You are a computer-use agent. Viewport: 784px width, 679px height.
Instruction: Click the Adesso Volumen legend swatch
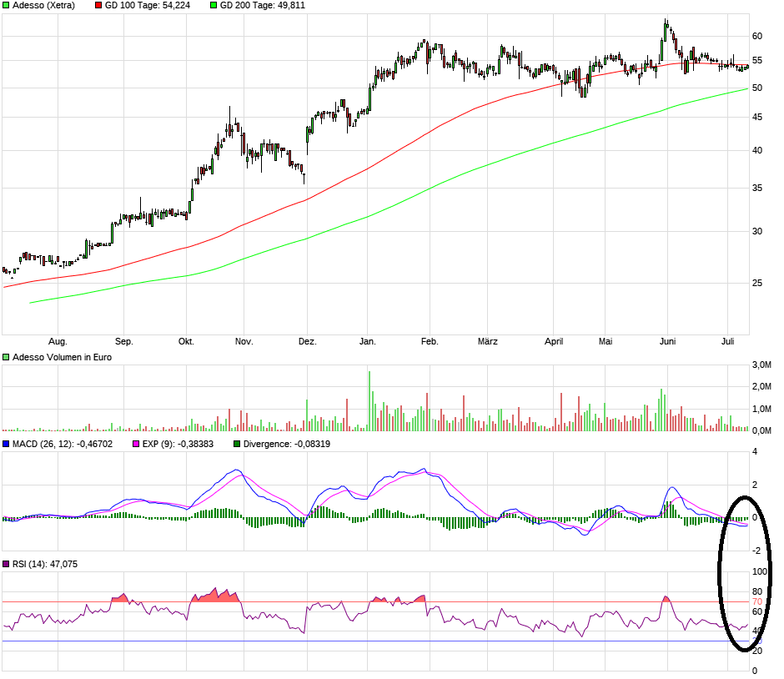point(6,357)
